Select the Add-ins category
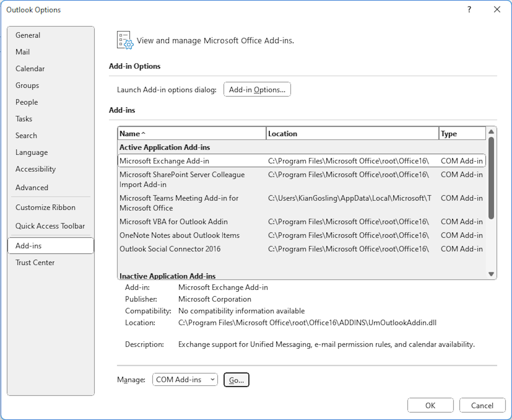 pyautogui.click(x=51, y=246)
